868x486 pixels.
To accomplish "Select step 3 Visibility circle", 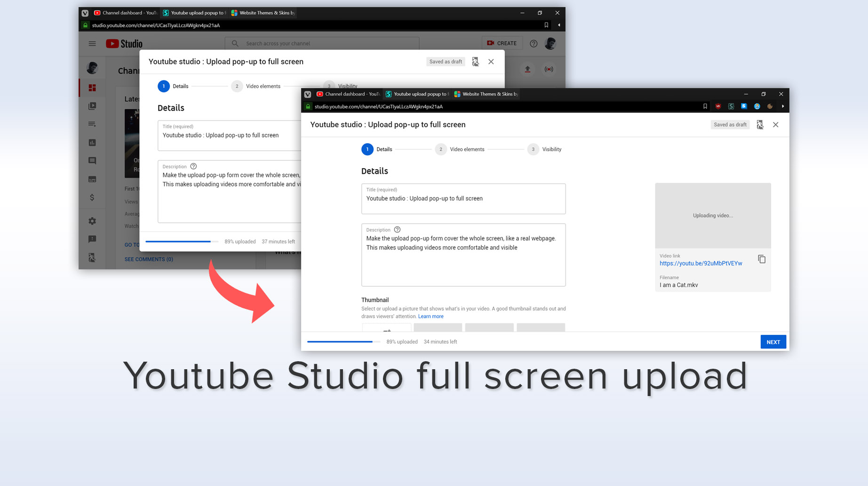I will 533,149.
